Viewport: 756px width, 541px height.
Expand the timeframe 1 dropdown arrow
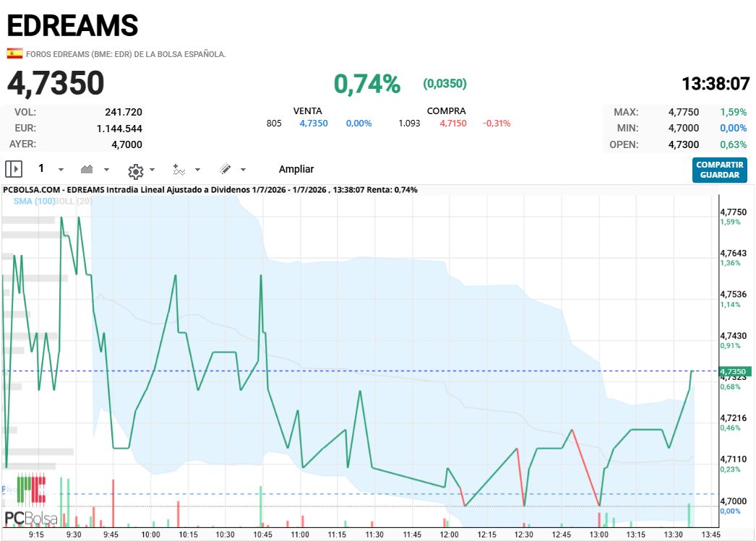click(61, 170)
